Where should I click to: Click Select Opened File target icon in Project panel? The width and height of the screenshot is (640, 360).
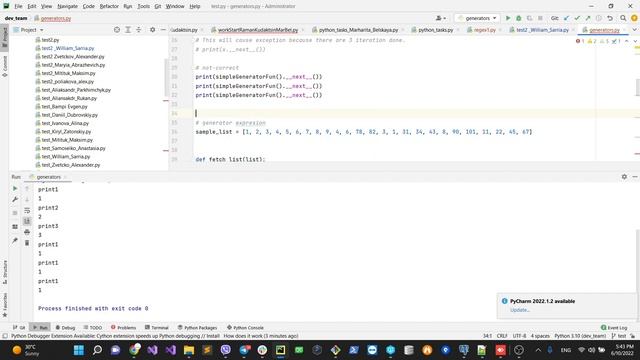click(117, 30)
